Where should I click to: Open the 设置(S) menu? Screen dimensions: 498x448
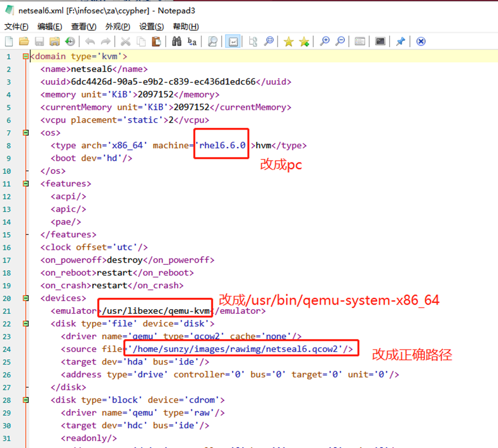tap(151, 26)
